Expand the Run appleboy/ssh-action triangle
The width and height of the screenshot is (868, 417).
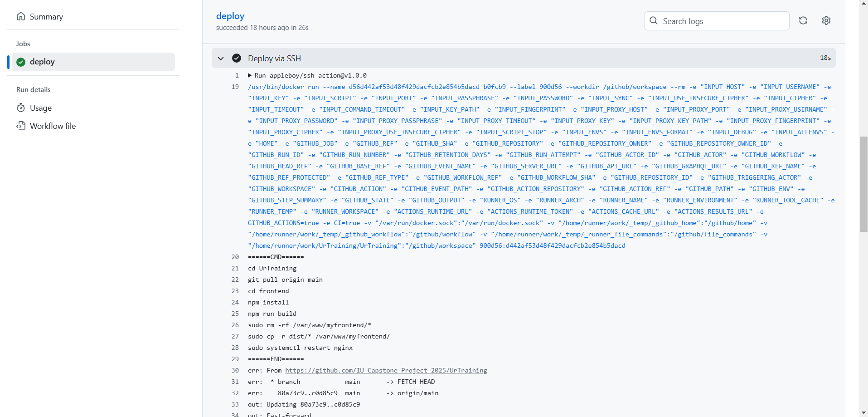(x=250, y=75)
